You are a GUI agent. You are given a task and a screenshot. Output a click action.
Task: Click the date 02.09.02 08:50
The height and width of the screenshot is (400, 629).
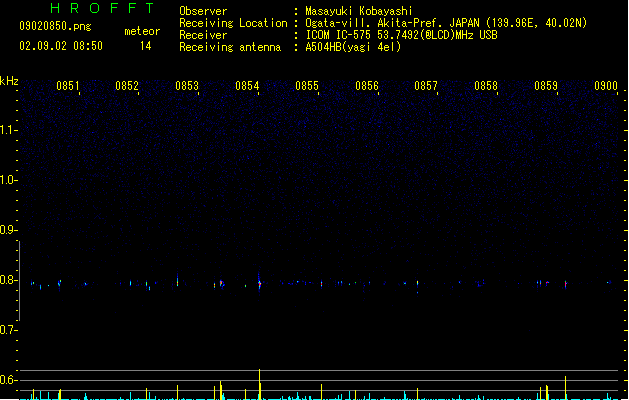(61, 46)
